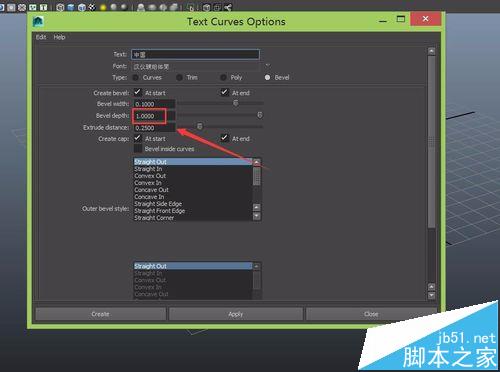Image resolution: width=500 pixels, height=372 pixels.
Task: Click the green grid icon in viewport toolbar
Action: coord(33,7)
